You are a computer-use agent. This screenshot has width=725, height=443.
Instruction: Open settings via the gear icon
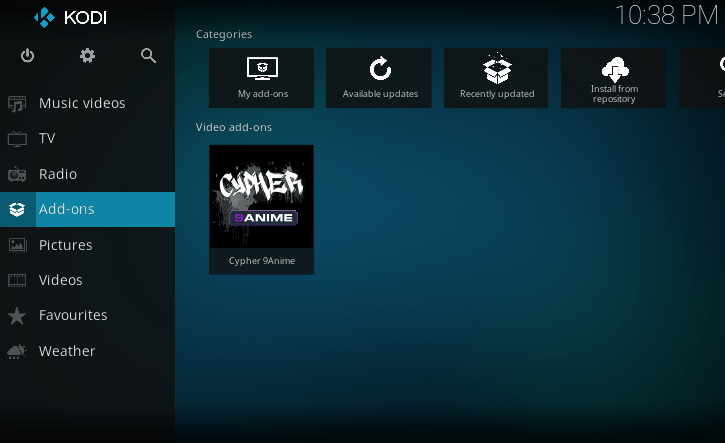pos(88,56)
